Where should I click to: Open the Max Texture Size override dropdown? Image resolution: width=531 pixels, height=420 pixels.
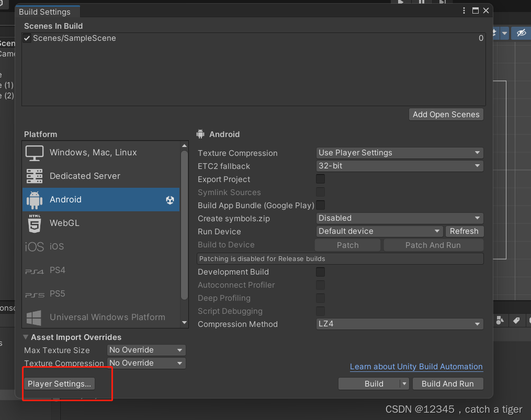click(x=146, y=350)
